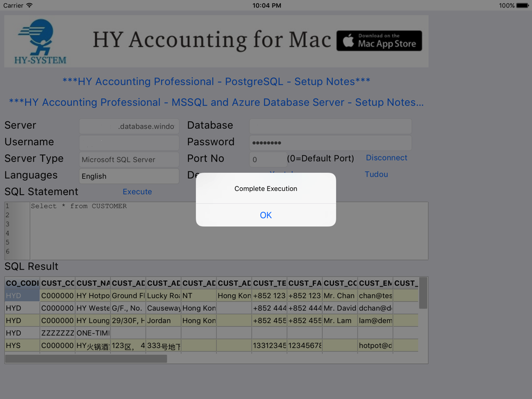This screenshot has width=532, height=399.
Task: Tap Execute to run SQL statement
Action: [x=137, y=192]
